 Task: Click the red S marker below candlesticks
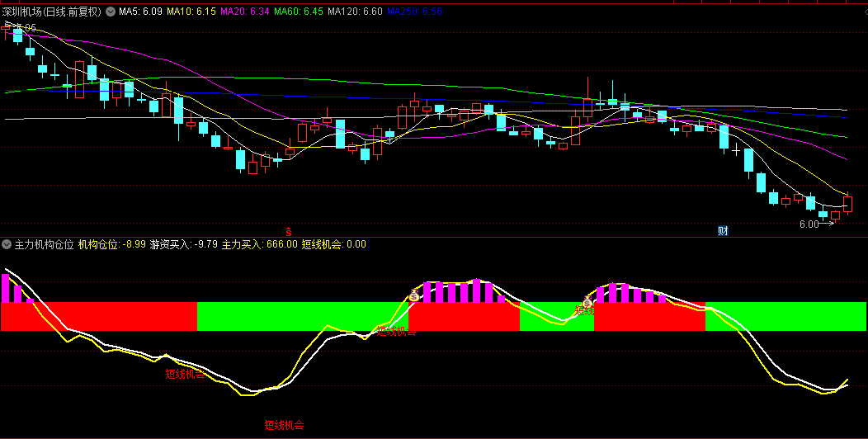coord(288,231)
